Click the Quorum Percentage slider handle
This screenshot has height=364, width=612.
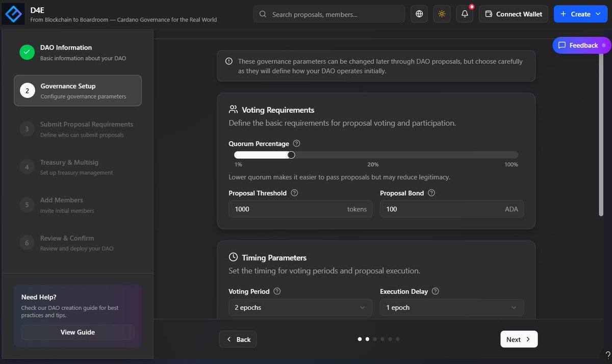(x=291, y=155)
